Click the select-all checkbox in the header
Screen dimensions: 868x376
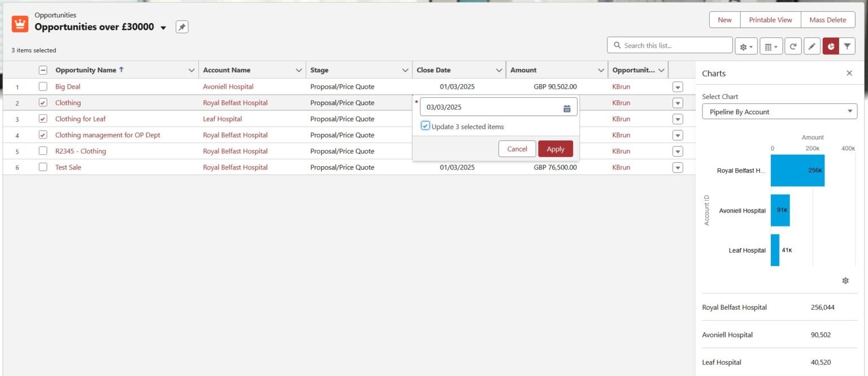42,70
